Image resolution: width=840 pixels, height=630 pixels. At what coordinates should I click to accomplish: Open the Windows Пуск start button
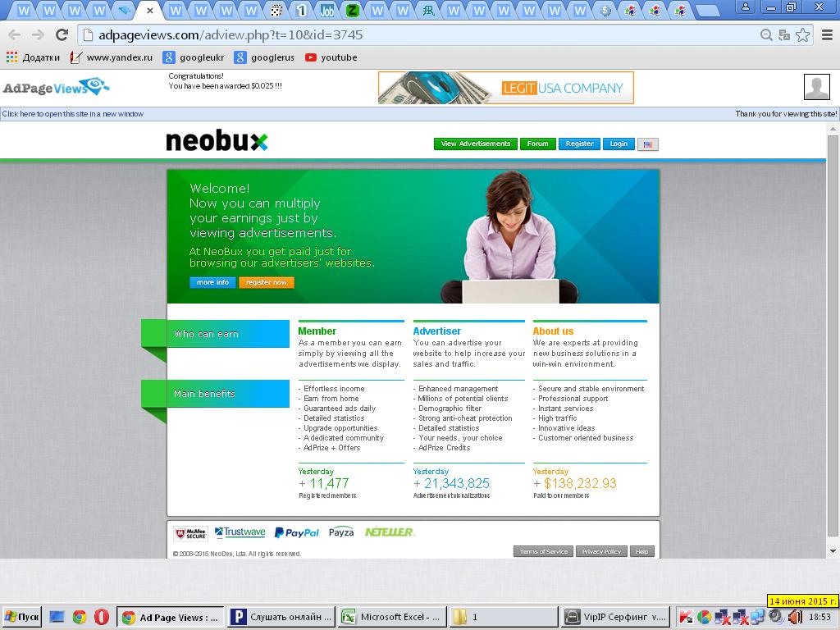pyautogui.click(x=21, y=617)
